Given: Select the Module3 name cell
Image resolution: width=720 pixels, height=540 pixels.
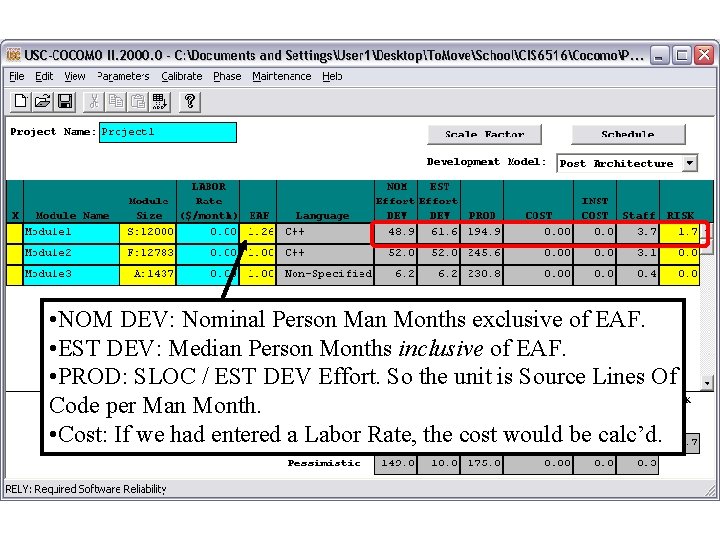Looking at the screenshot, I should (71, 274).
